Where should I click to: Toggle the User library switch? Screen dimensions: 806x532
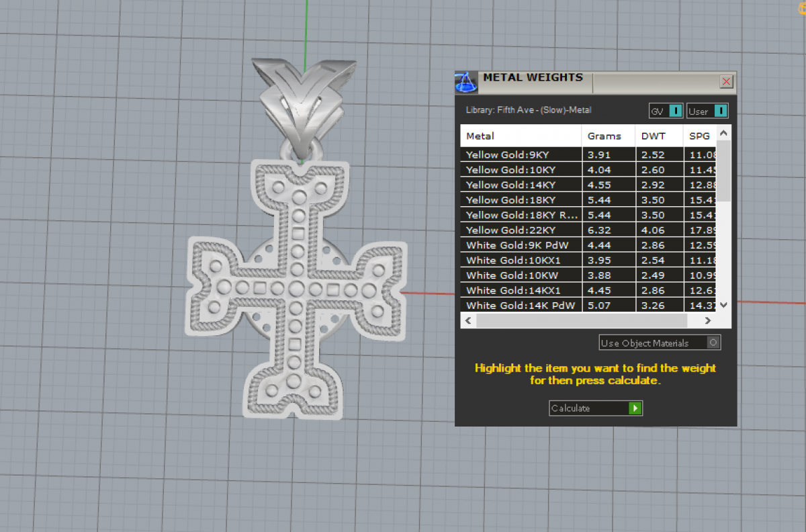[x=720, y=111]
